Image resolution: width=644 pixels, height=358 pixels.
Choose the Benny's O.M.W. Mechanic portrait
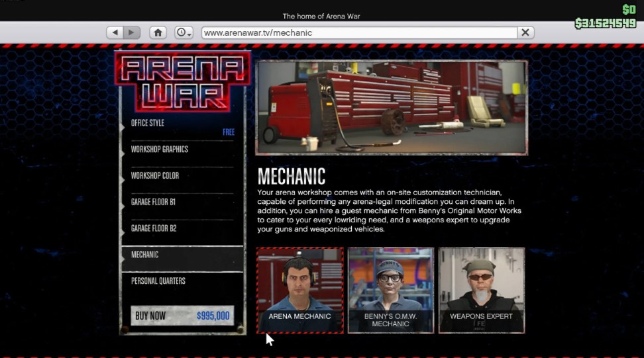(x=390, y=290)
